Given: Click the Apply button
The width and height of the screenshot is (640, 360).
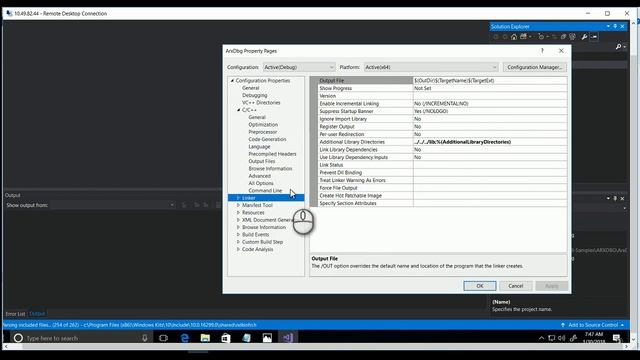Looking at the screenshot, I should 551,286.
